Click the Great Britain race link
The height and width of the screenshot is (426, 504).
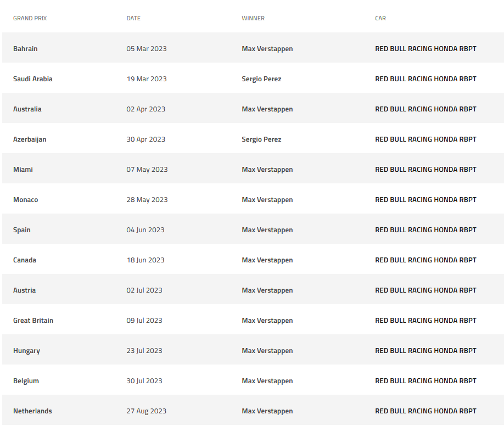click(33, 321)
